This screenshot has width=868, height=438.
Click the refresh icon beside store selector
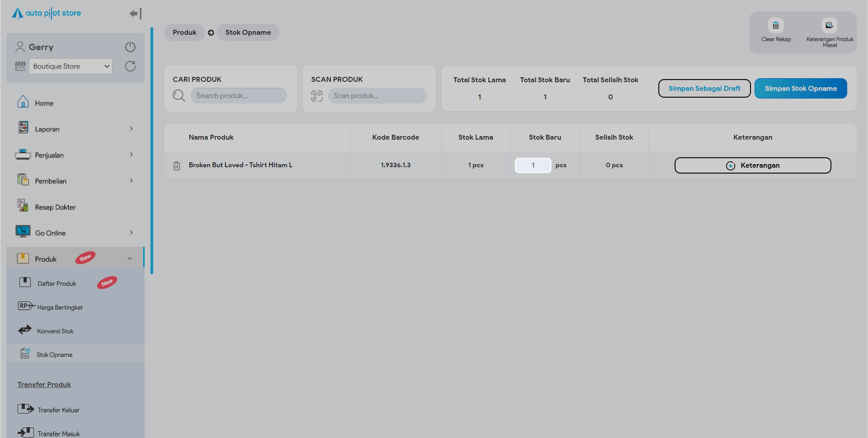click(x=130, y=66)
